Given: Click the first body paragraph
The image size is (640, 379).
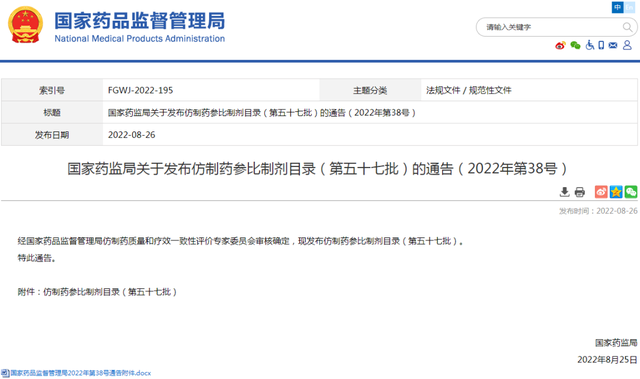Looking at the screenshot, I should click(x=240, y=241).
